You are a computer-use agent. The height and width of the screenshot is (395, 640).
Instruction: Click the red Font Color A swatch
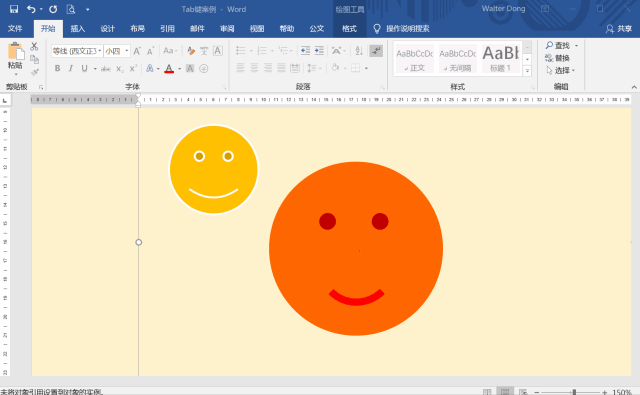coord(169,69)
